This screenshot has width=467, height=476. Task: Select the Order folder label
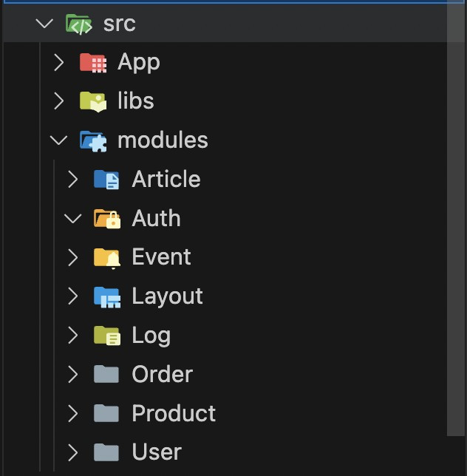pos(162,375)
